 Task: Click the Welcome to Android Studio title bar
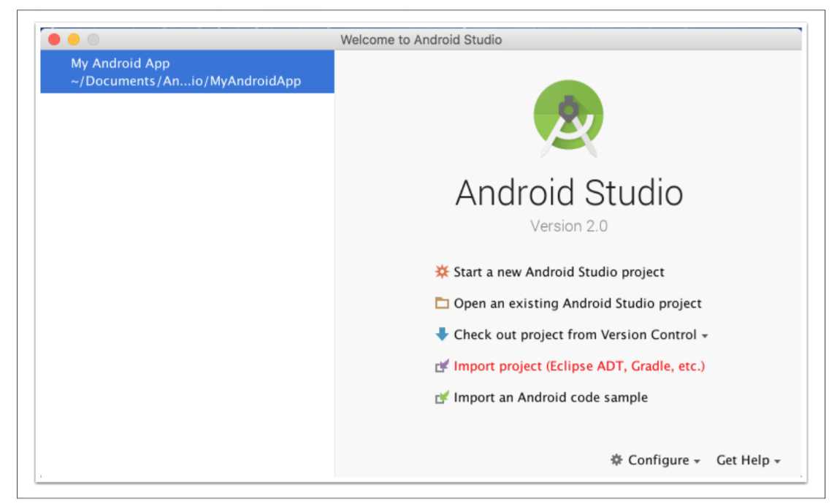(x=421, y=39)
